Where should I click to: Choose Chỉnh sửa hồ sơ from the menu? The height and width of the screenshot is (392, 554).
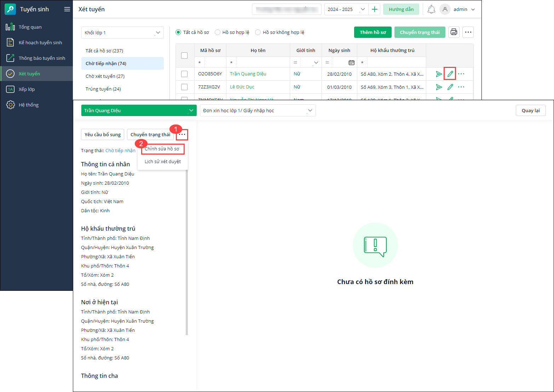(x=162, y=149)
